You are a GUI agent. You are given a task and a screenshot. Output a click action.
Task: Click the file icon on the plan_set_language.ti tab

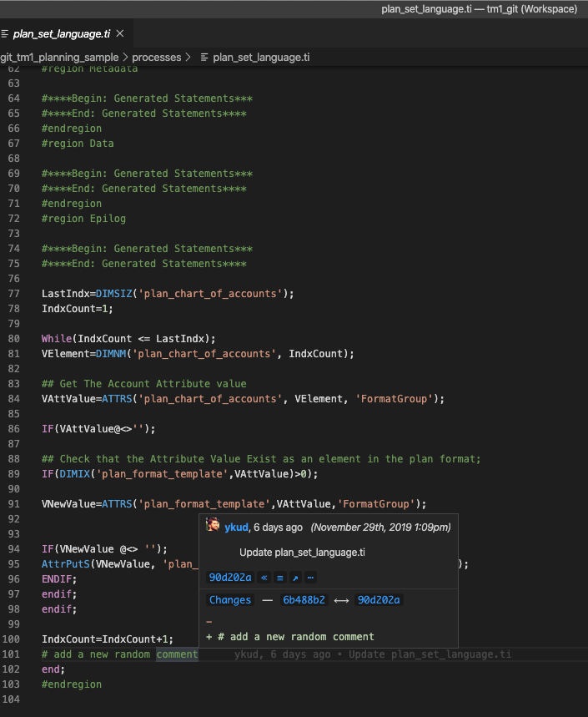(5, 33)
